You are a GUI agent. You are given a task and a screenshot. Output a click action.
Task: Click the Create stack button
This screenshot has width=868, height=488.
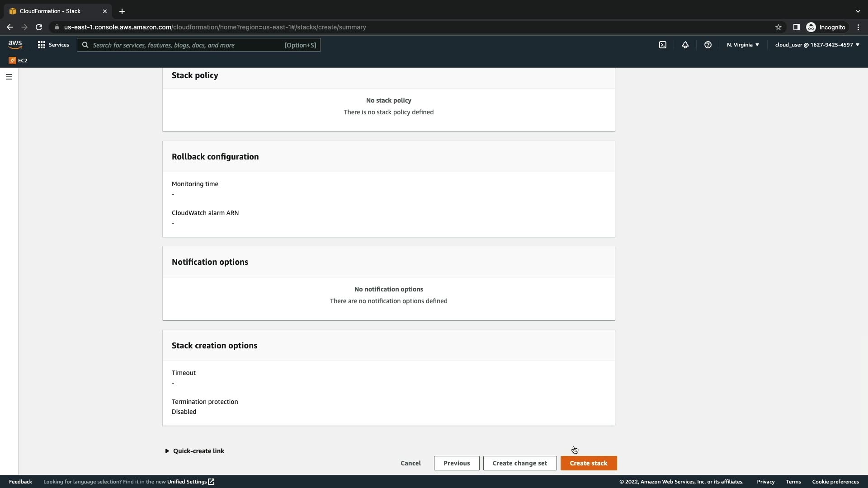[589, 463]
